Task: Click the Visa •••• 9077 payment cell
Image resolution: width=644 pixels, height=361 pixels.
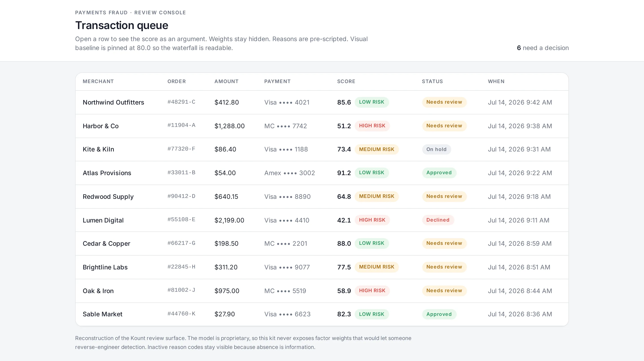Action: coord(287,267)
